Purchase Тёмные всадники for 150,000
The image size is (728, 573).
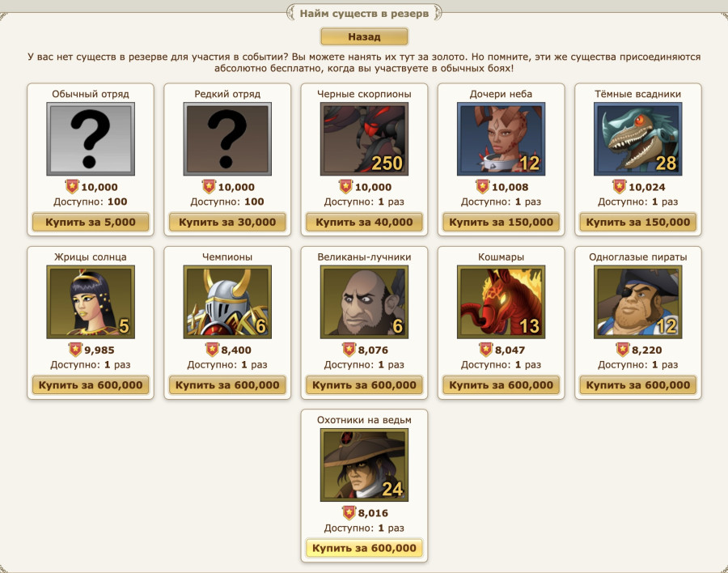[x=638, y=222]
